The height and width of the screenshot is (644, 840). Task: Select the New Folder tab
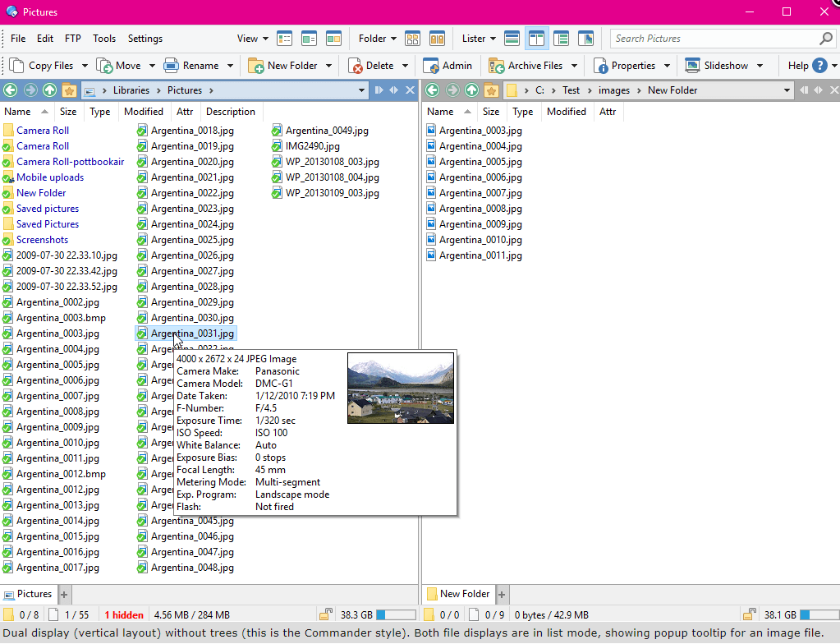point(458,594)
